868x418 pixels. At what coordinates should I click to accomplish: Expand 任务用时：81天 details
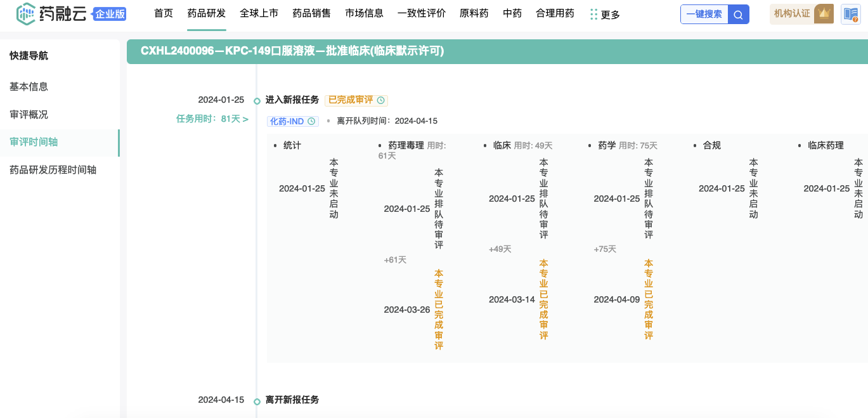coord(212,119)
